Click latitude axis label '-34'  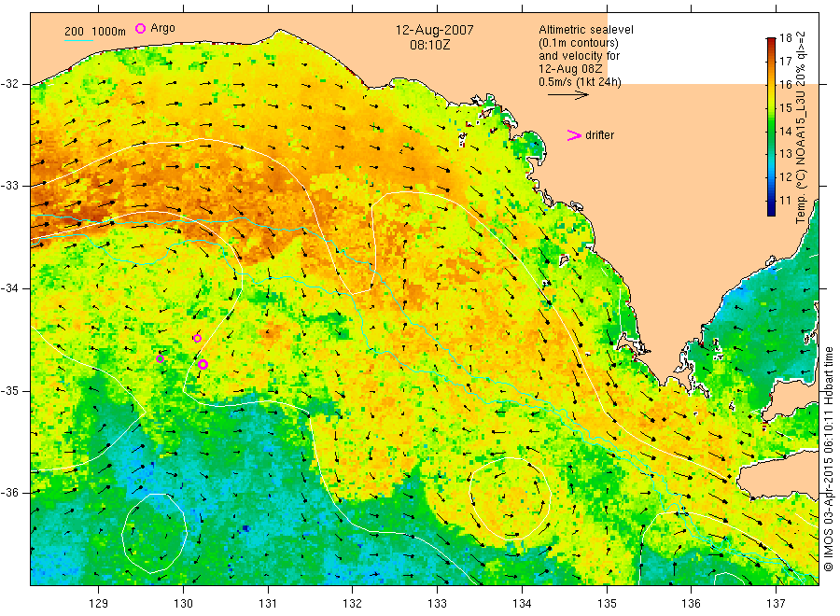[9, 288]
